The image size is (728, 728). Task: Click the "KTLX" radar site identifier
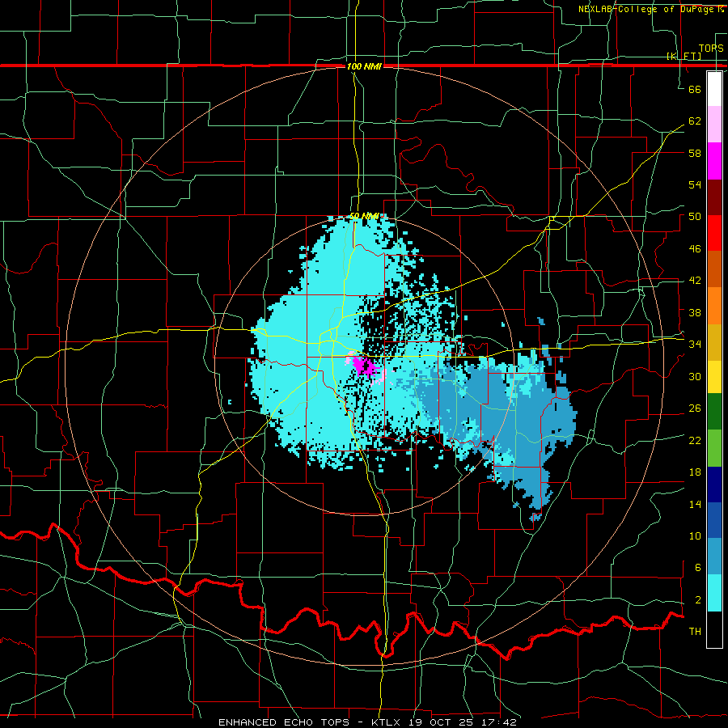(x=387, y=722)
